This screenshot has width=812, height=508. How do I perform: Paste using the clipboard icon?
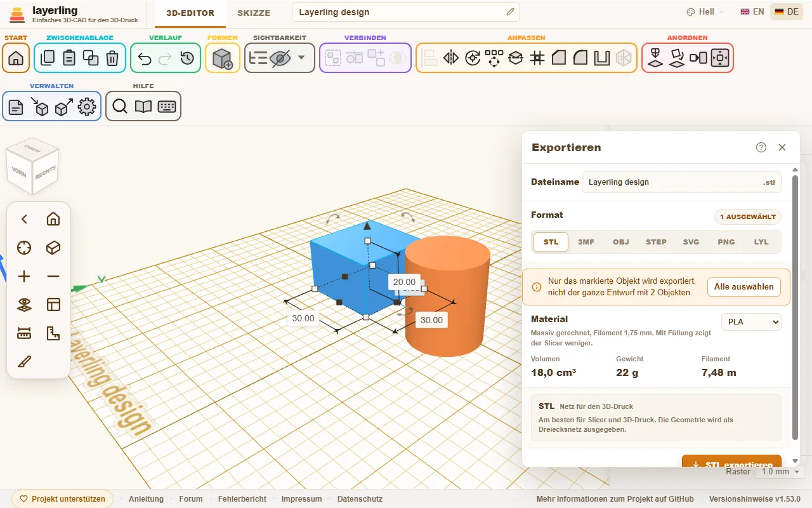point(69,58)
